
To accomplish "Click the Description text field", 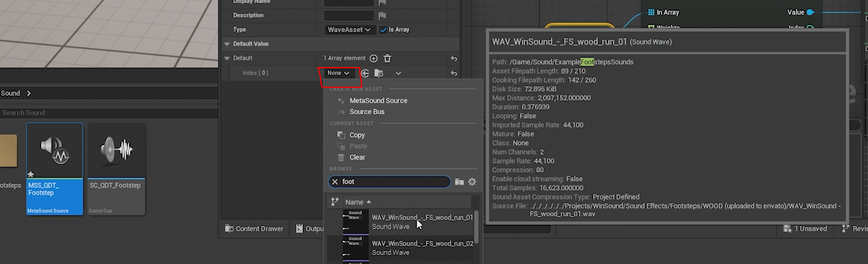I will click(349, 15).
